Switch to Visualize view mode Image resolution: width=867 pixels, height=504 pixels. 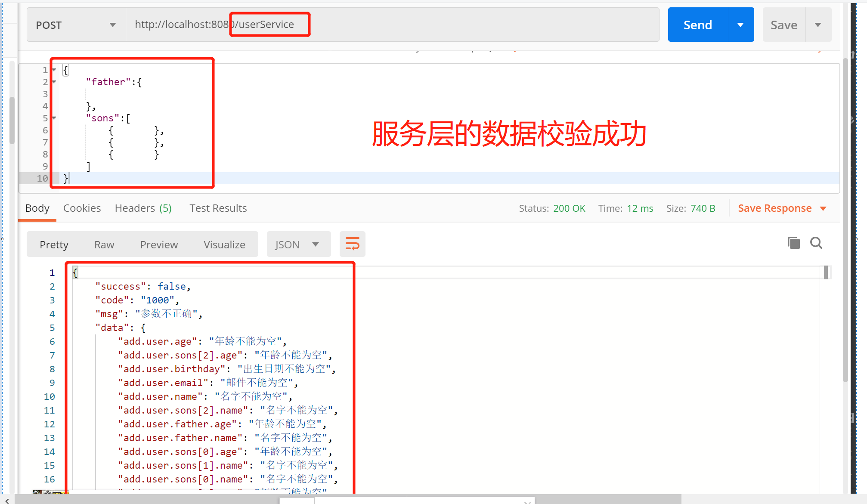coord(224,244)
